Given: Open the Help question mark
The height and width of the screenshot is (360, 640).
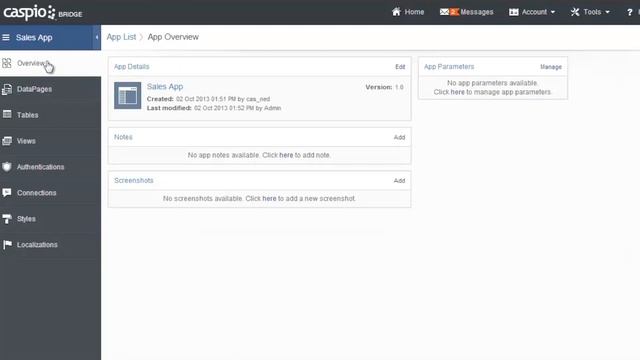Looking at the screenshot, I should (629, 13).
